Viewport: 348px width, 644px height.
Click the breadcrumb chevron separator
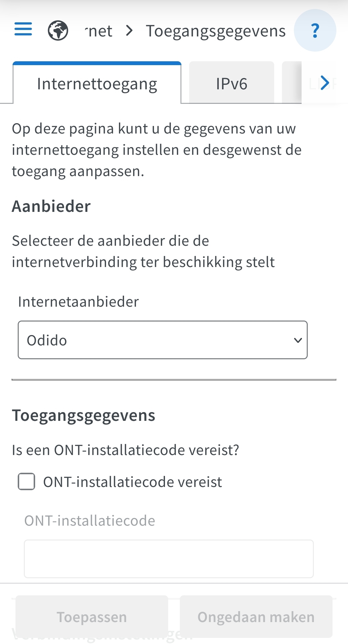coord(130,31)
